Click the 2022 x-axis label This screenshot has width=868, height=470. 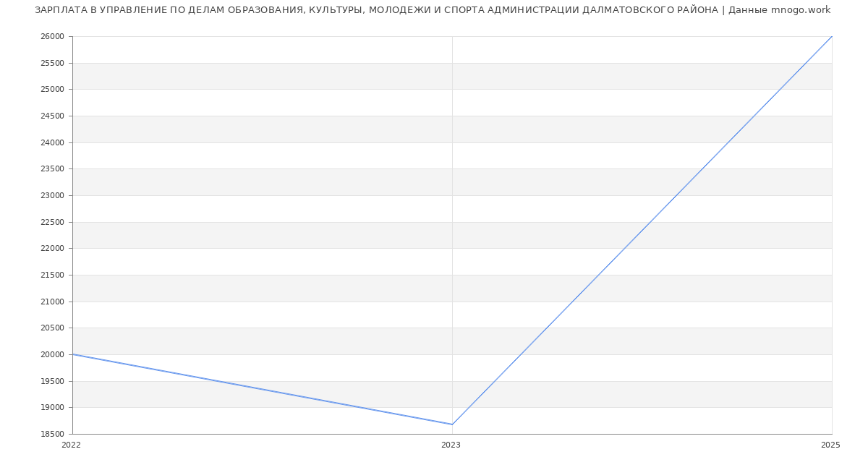click(71, 445)
